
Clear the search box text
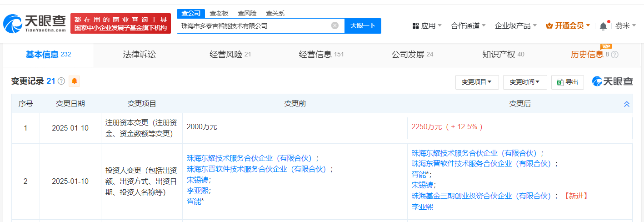pos(335,25)
